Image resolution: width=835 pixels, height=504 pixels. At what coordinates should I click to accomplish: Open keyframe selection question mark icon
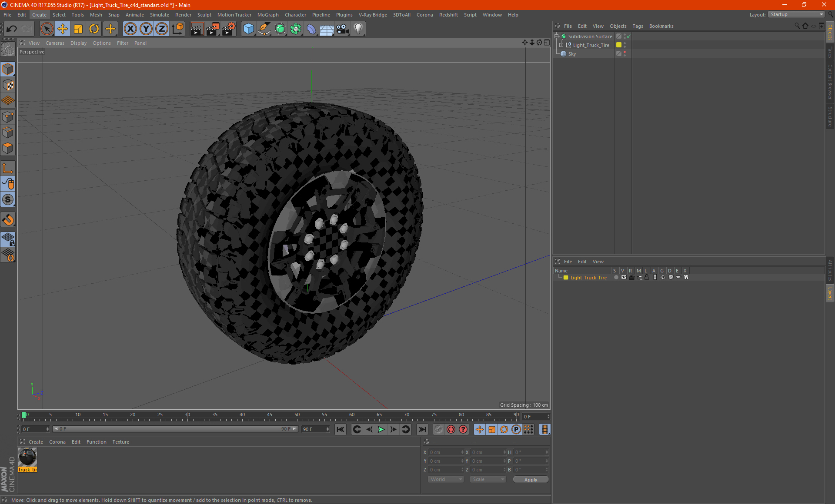(x=463, y=429)
